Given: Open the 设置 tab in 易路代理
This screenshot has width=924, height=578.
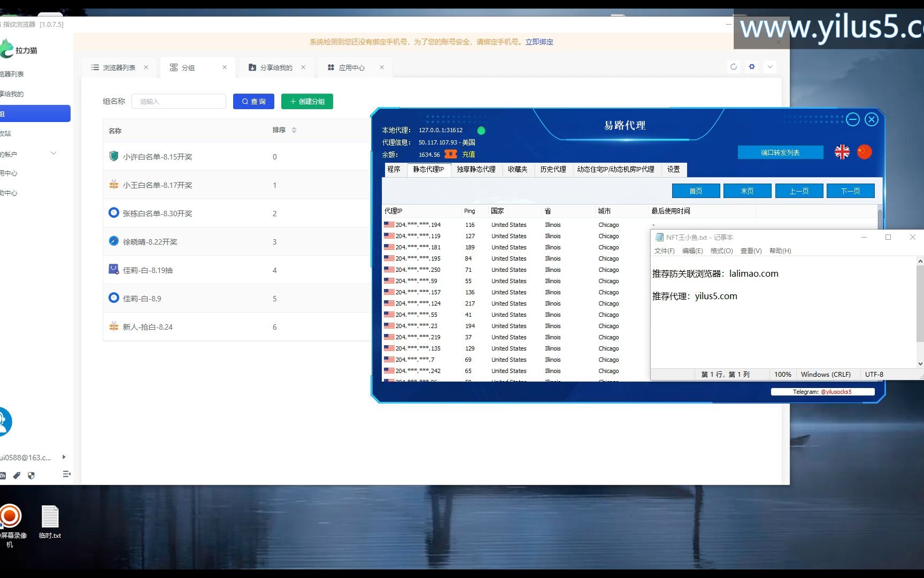Looking at the screenshot, I should pyautogui.click(x=673, y=169).
